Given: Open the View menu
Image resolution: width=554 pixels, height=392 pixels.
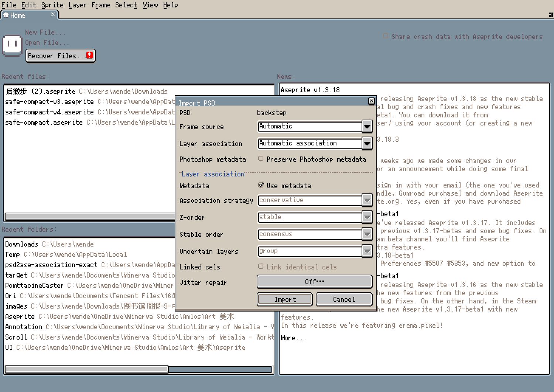Looking at the screenshot, I should tap(150, 5).
